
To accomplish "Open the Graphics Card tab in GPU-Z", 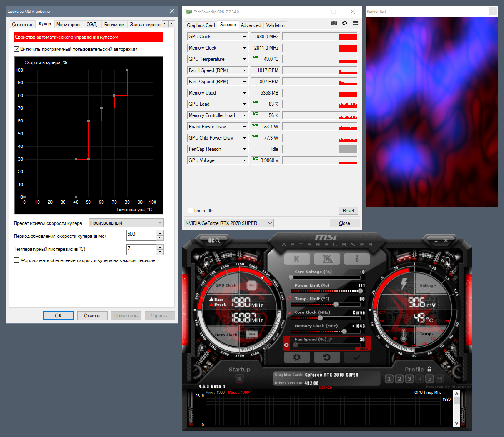I will 201,25.
